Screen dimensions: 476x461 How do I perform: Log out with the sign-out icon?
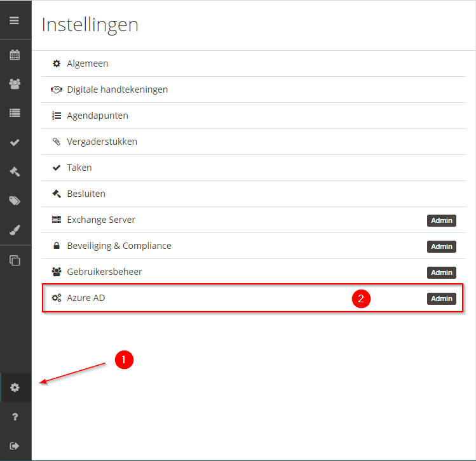click(15, 446)
